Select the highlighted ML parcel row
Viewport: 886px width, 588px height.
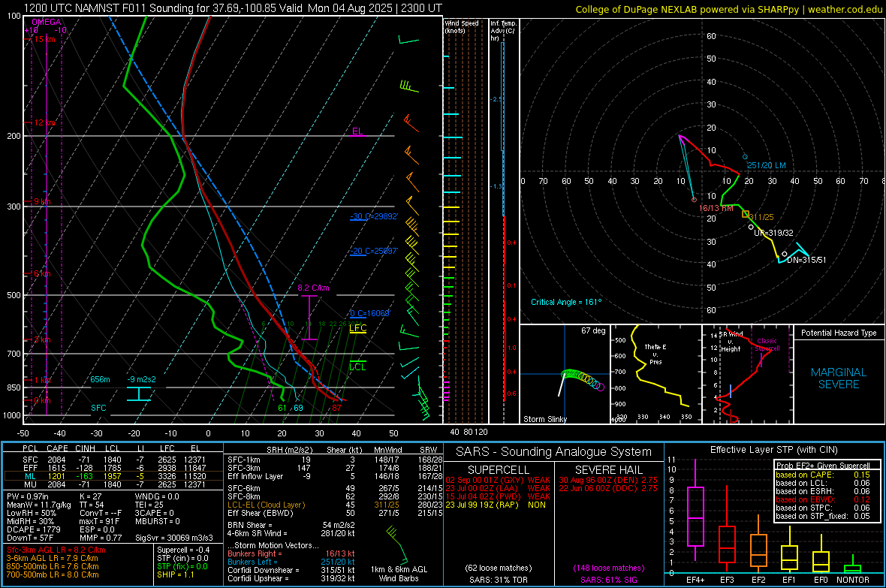pos(113,476)
